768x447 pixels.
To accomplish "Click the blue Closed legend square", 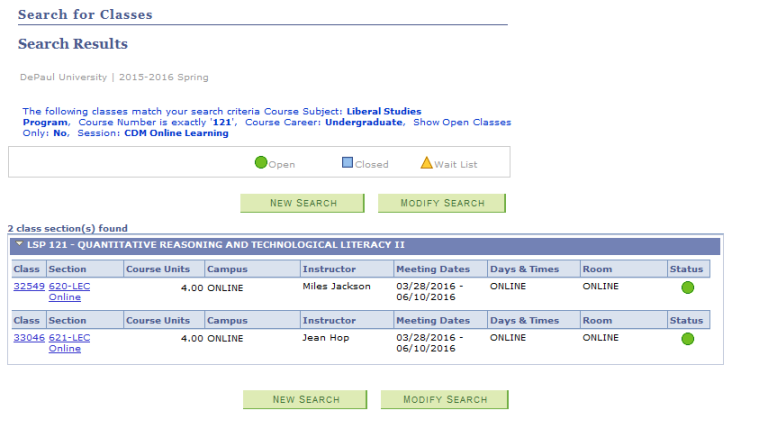I will click(347, 163).
